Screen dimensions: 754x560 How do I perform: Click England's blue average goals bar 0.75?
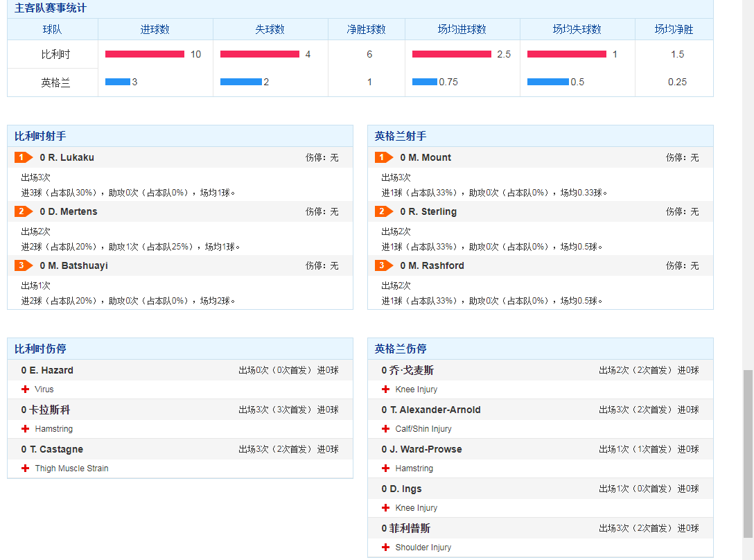(425, 82)
